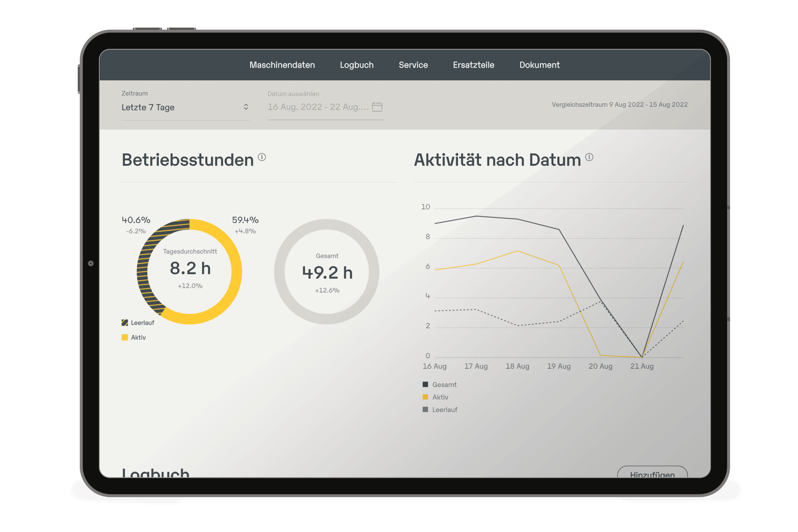Click the 19 Aug axis label

pyautogui.click(x=558, y=366)
